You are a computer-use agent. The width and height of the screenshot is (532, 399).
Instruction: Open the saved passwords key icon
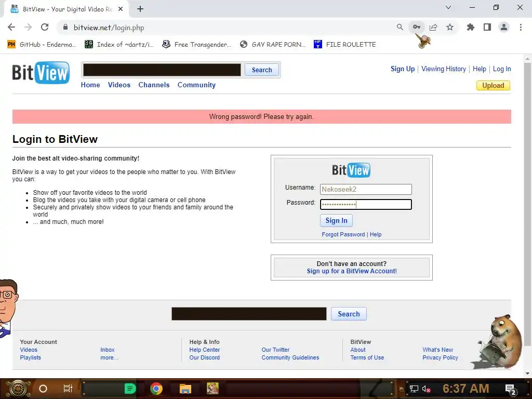click(x=416, y=27)
